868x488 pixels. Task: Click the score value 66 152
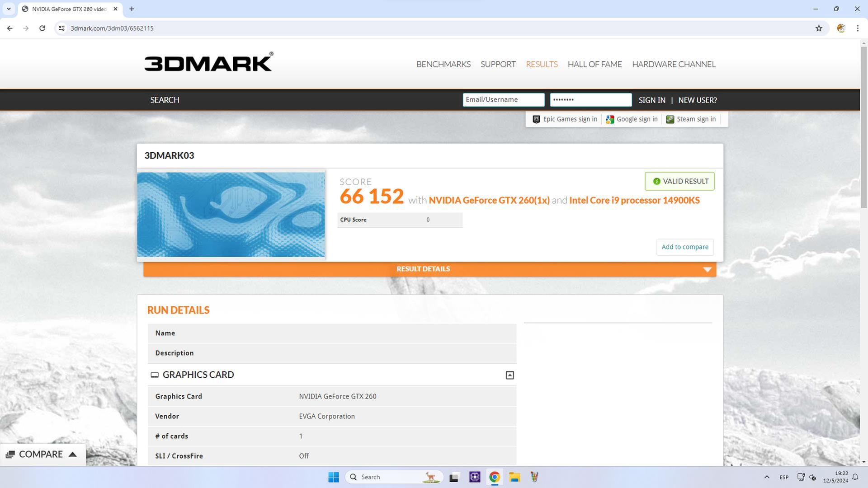372,196
